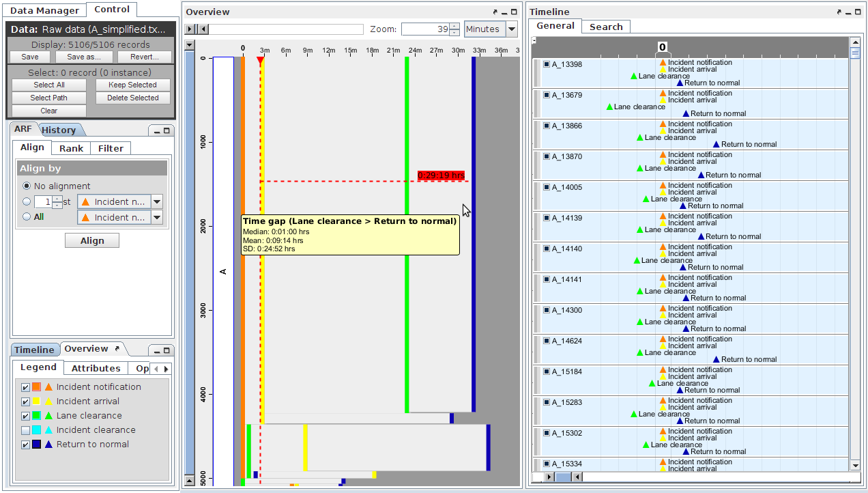This screenshot has height=493, width=868.
Task: Open the Filter tab
Action: (111, 148)
